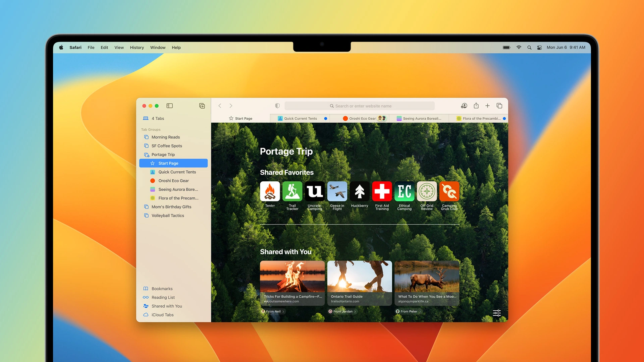Click the Search or enter website name field
The width and height of the screenshot is (644, 362).
click(x=360, y=106)
